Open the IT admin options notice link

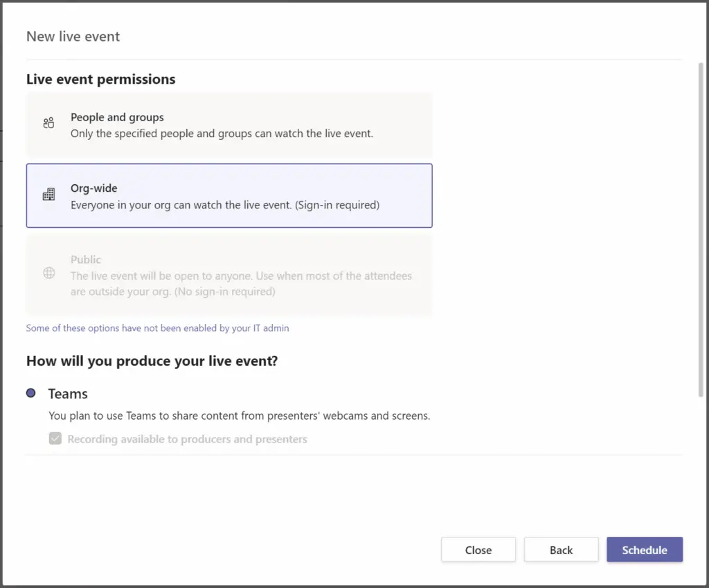pos(157,328)
